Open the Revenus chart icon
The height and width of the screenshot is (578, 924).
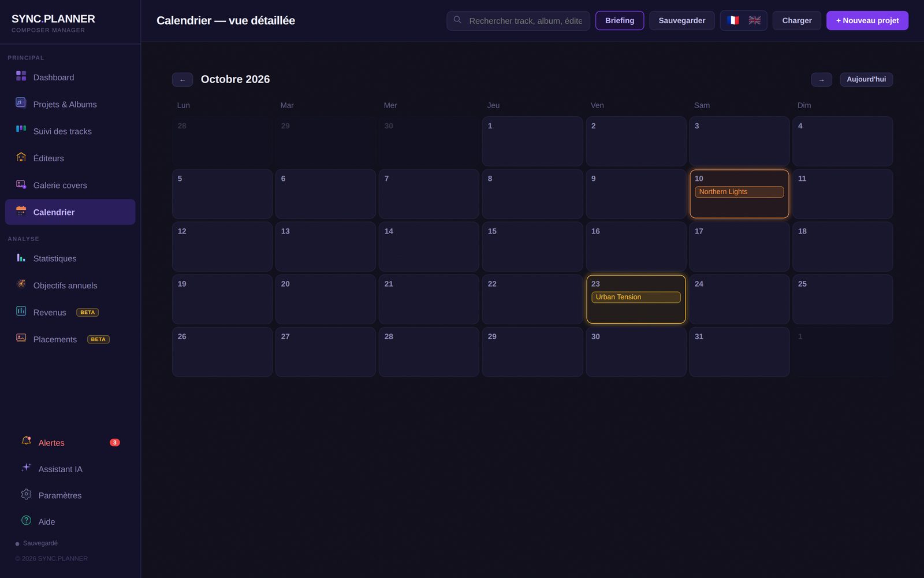tap(21, 311)
